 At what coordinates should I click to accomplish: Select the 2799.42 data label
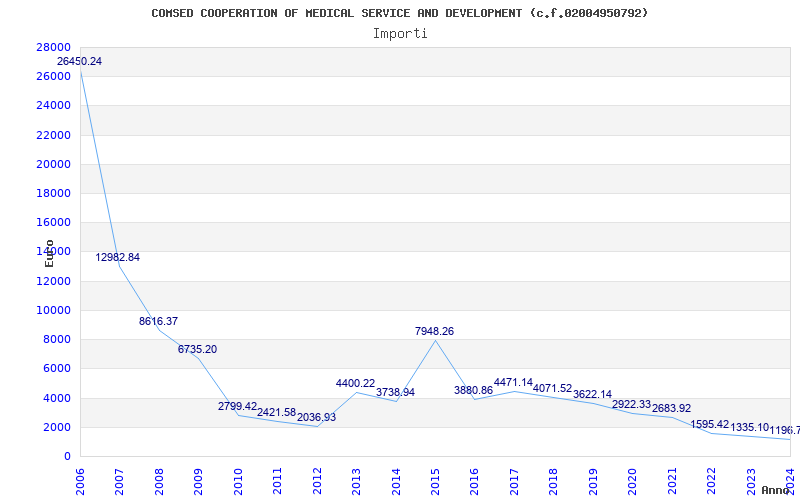click(237, 406)
